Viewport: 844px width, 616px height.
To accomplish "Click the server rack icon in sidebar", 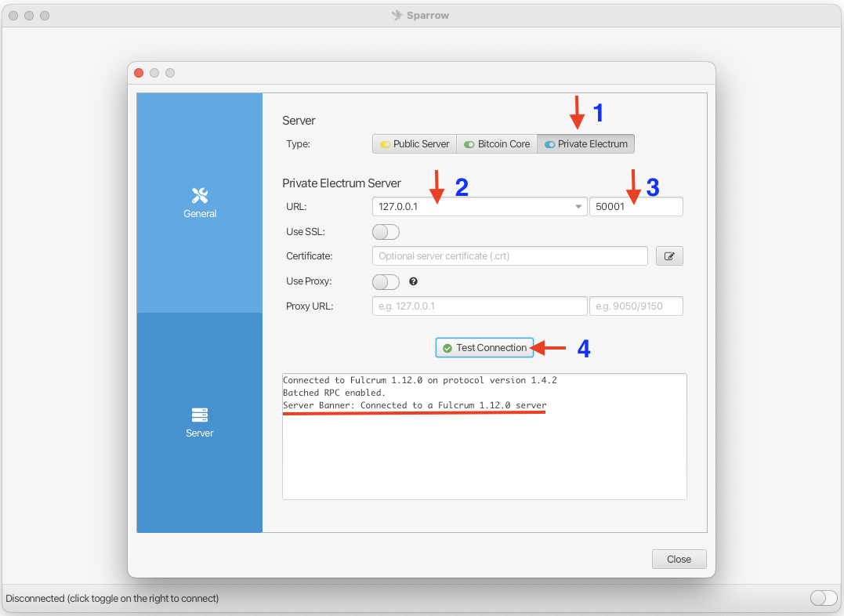I will click(200, 415).
